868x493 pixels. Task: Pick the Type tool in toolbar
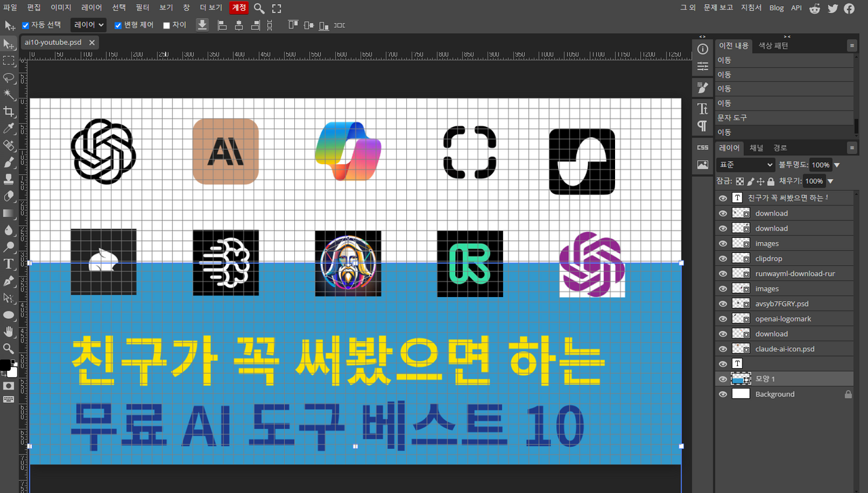[9, 264]
